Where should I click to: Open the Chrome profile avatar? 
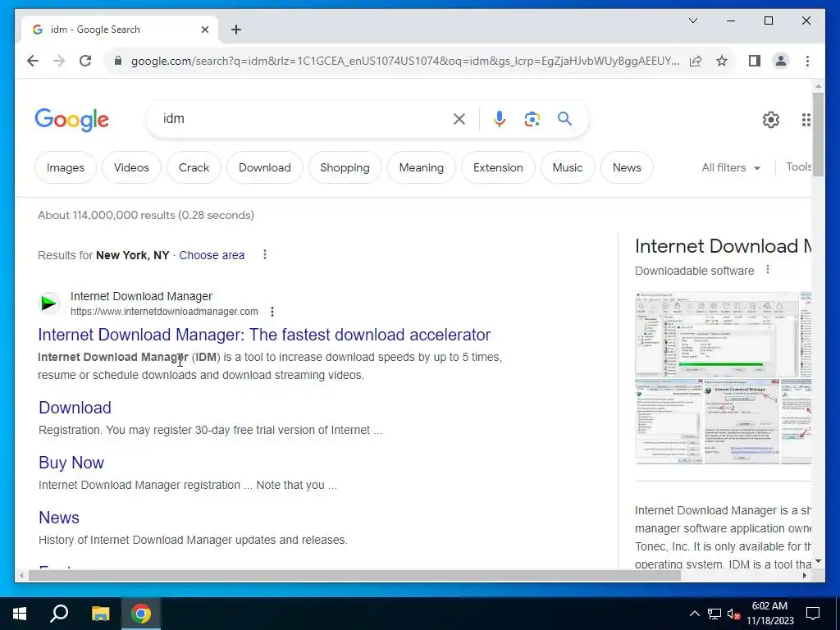pos(781,61)
